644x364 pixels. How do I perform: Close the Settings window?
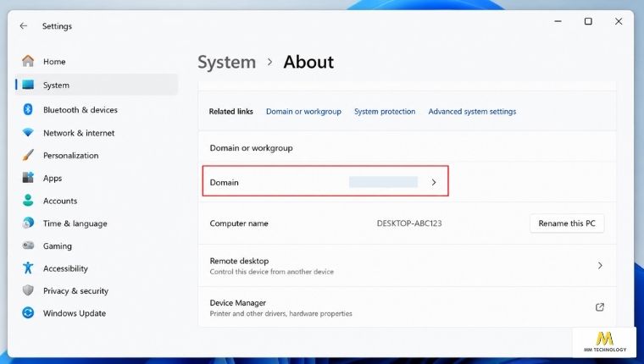pyautogui.click(x=619, y=21)
